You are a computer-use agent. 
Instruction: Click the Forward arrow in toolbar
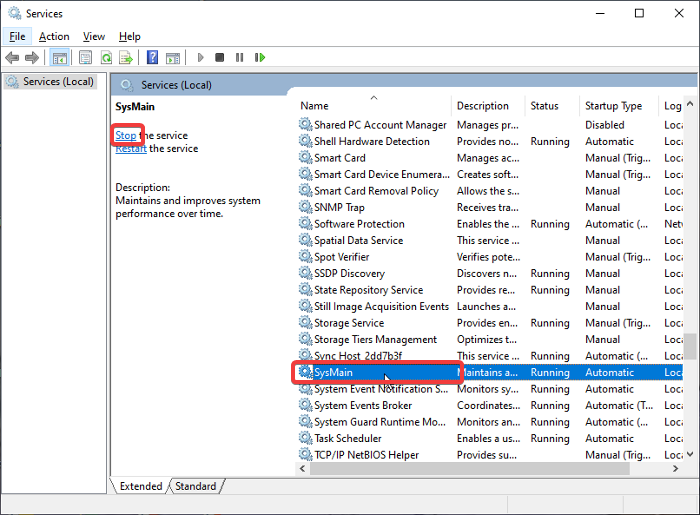33,58
